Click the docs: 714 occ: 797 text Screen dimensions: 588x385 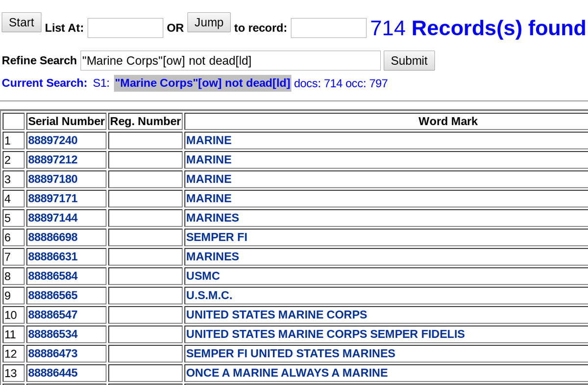(341, 83)
